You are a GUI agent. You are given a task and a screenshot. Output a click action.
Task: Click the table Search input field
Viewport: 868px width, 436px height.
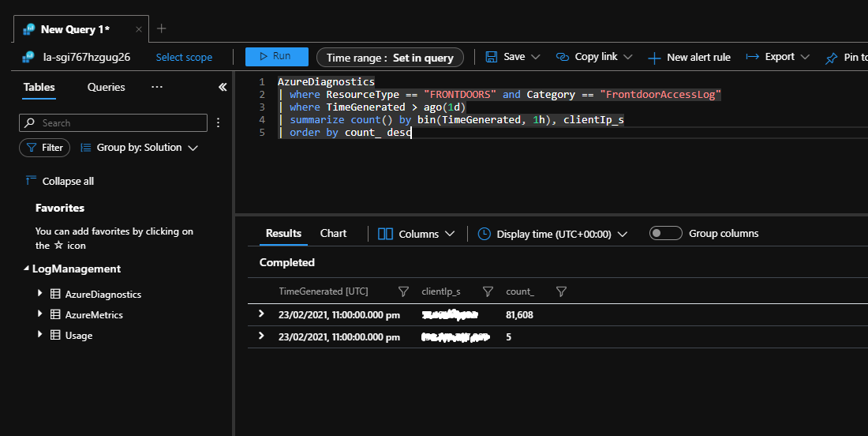click(x=113, y=122)
